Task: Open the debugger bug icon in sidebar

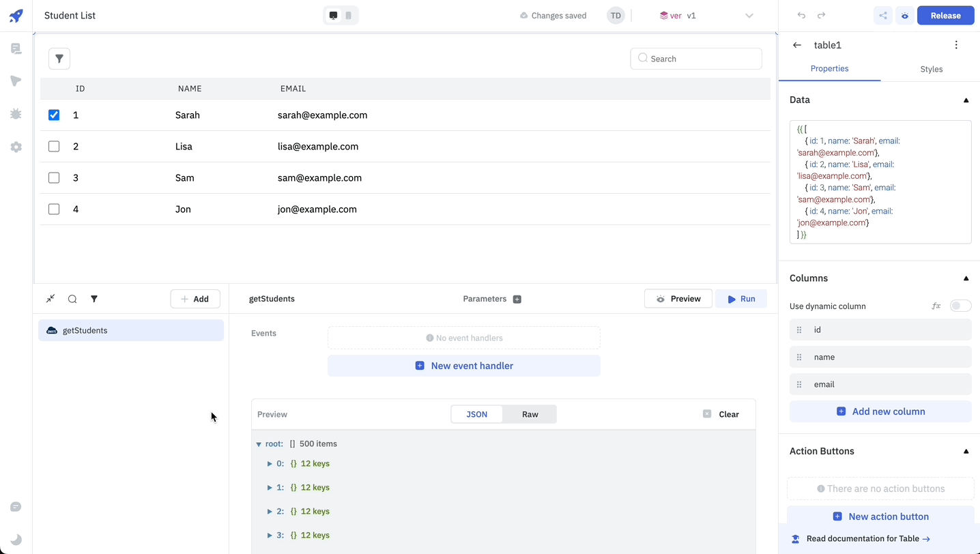Action: (x=16, y=114)
